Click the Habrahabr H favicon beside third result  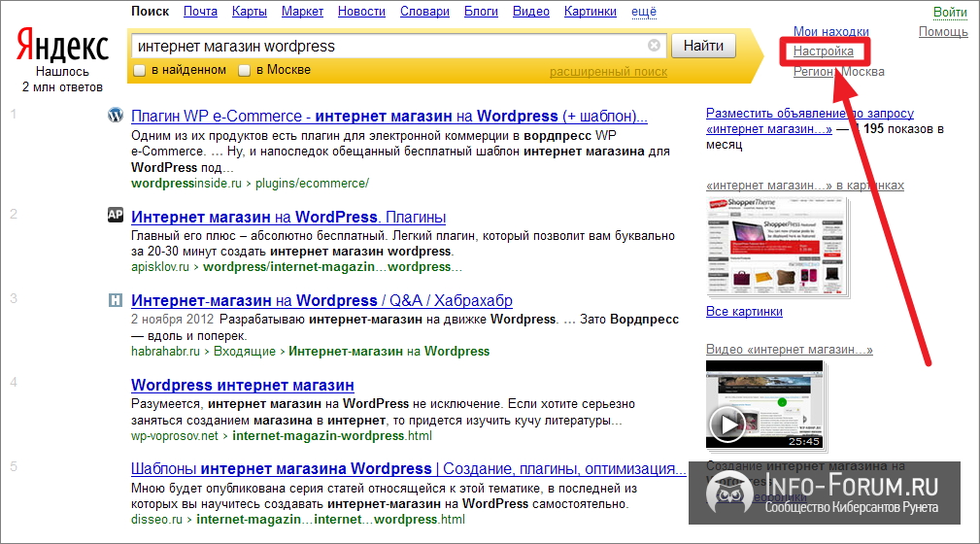pyautogui.click(x=116, y=300)
